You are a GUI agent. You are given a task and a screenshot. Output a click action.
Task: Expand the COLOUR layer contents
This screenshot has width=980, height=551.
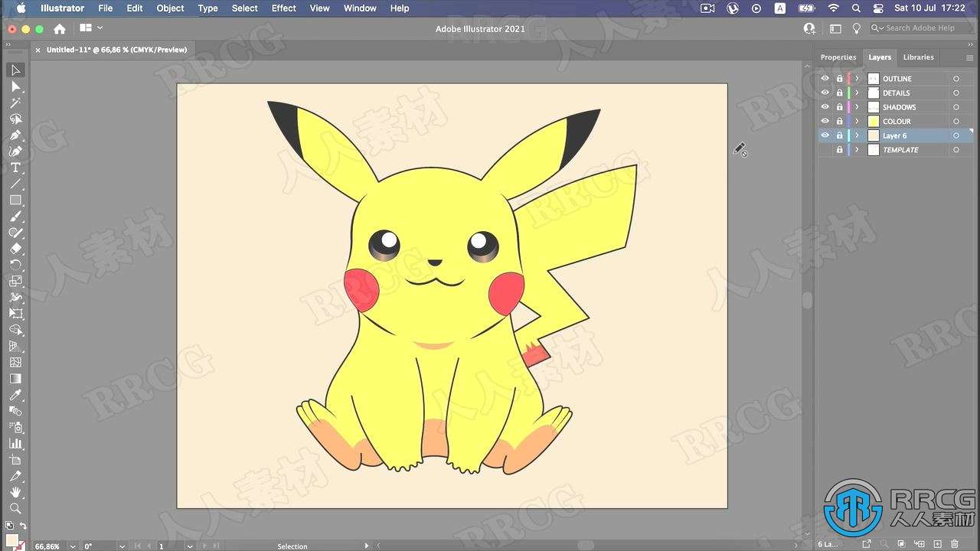(x=857, y=121)
